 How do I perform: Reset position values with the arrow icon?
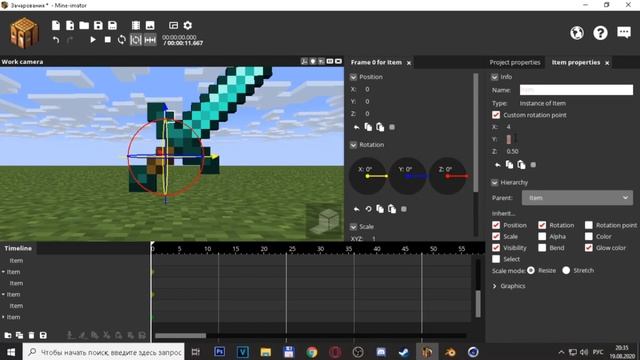pos(356,127)
